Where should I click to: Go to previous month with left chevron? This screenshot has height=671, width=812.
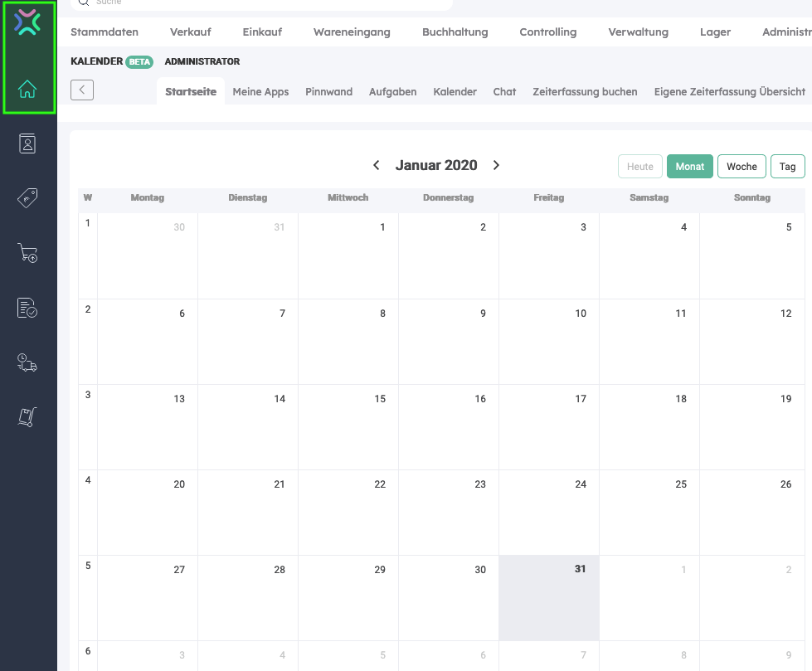click(x=377, y=165)
